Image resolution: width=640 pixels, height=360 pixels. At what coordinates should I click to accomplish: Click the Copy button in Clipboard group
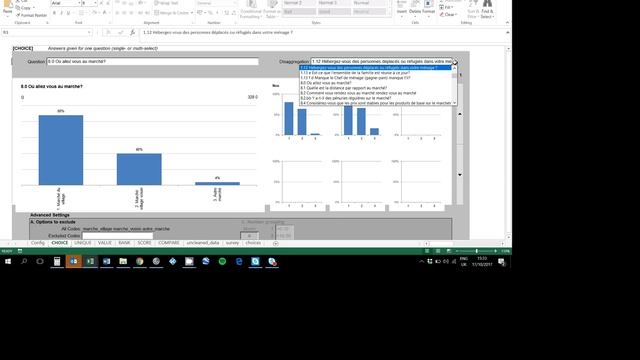point(23,8)
